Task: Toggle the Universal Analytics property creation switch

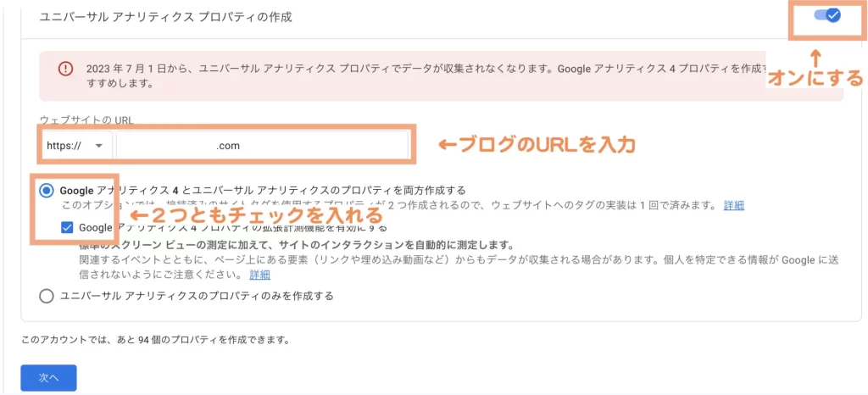Action: 825,16
